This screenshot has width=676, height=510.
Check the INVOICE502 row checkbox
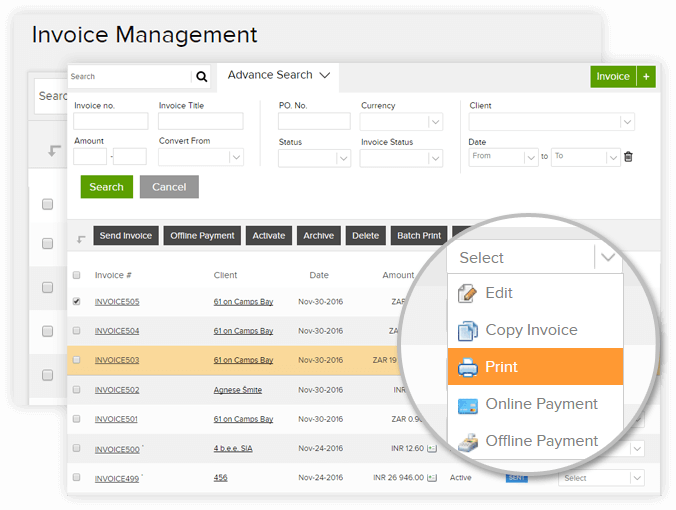[76, 389]
